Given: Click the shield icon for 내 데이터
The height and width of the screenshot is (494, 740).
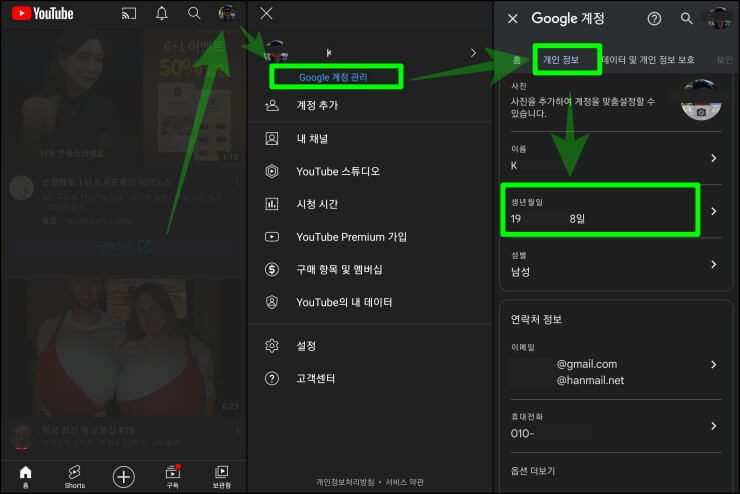Looking at the screenshot, I should (272, 302).
